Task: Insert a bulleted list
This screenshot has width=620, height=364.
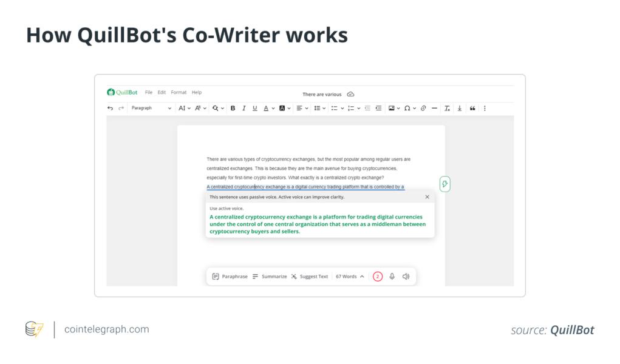Action: click(335, 109)
